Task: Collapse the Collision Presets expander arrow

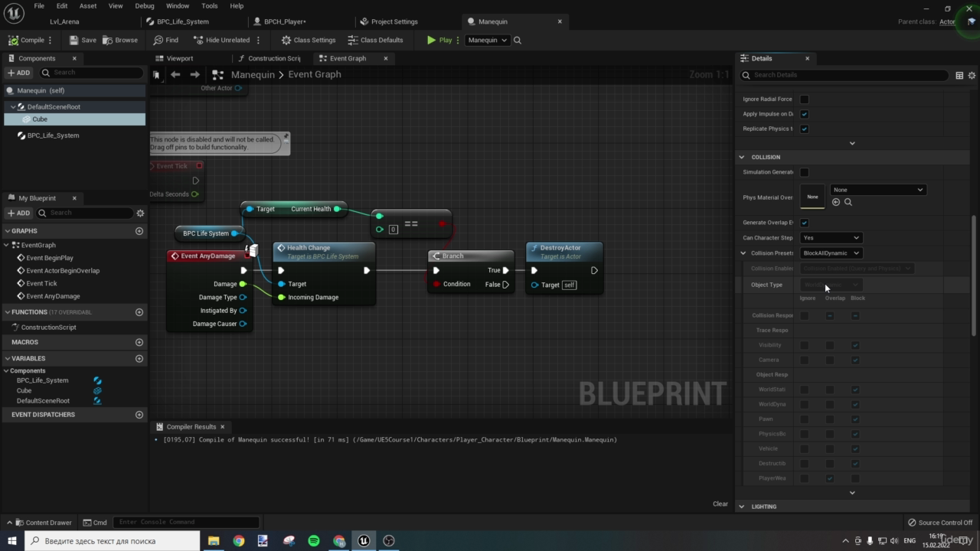Action: (x=743, y=253)
